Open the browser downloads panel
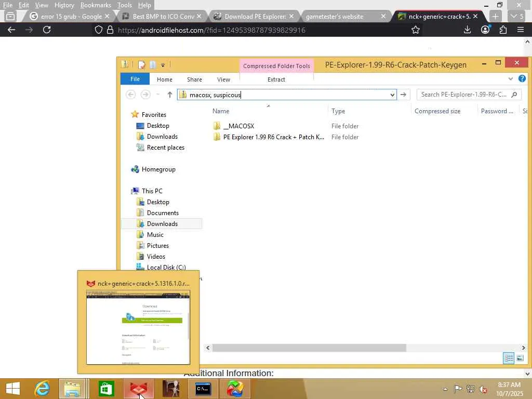 tap(467, 30)
